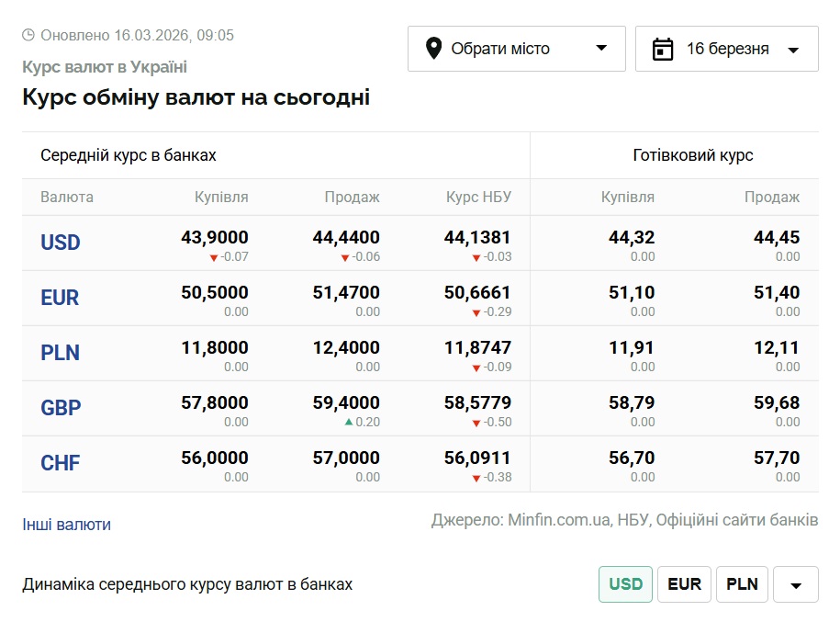Select the Готівковий курс header
The image size is (840, 622).
pos(693,155)
